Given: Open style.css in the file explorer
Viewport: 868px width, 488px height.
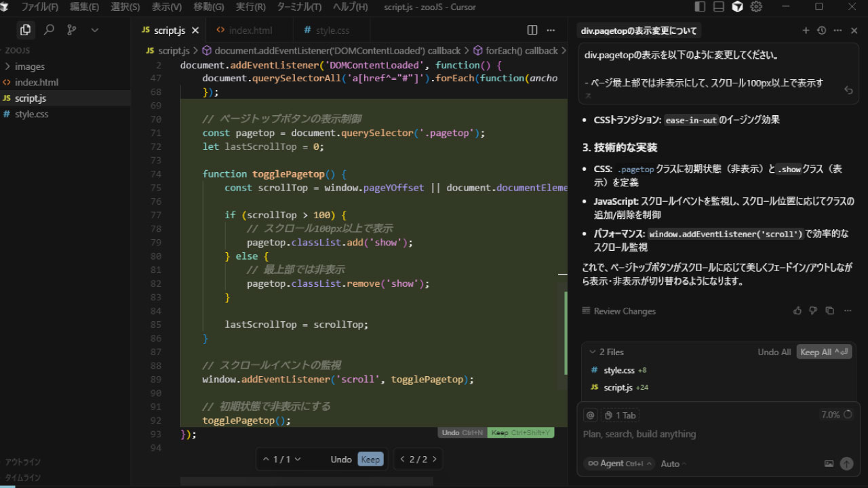Looking at the screenshot, I should (x=65, y=114).
